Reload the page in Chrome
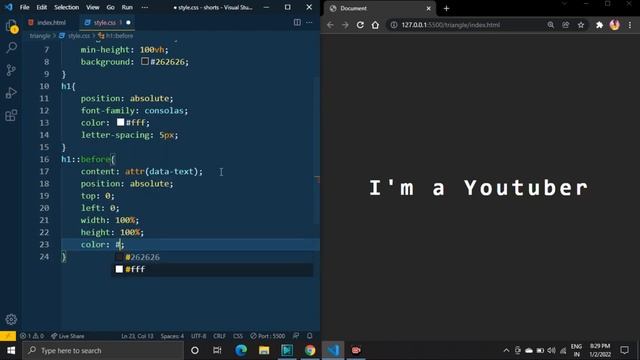Viewport: 640px width, 360px height. coord(360,25)
